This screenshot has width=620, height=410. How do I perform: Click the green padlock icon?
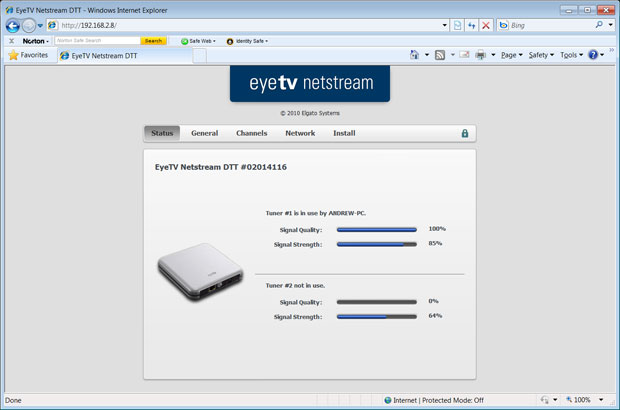tap(465, 133)
